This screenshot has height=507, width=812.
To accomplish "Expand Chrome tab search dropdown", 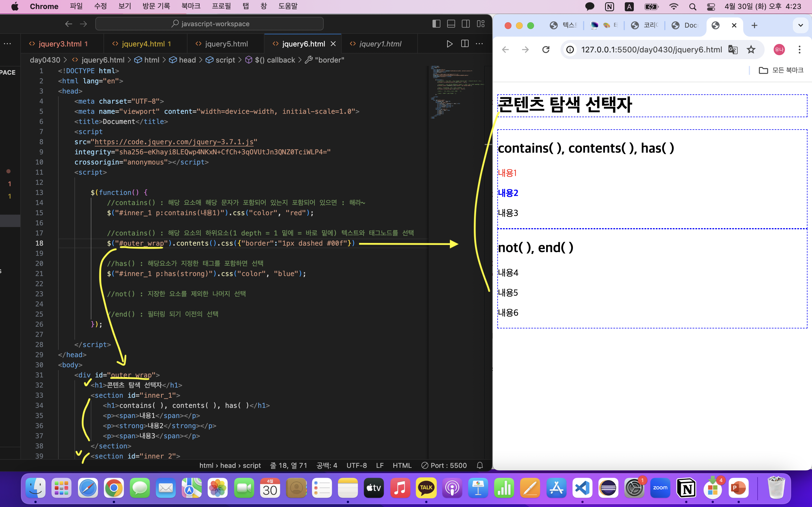I will (801, 25).
